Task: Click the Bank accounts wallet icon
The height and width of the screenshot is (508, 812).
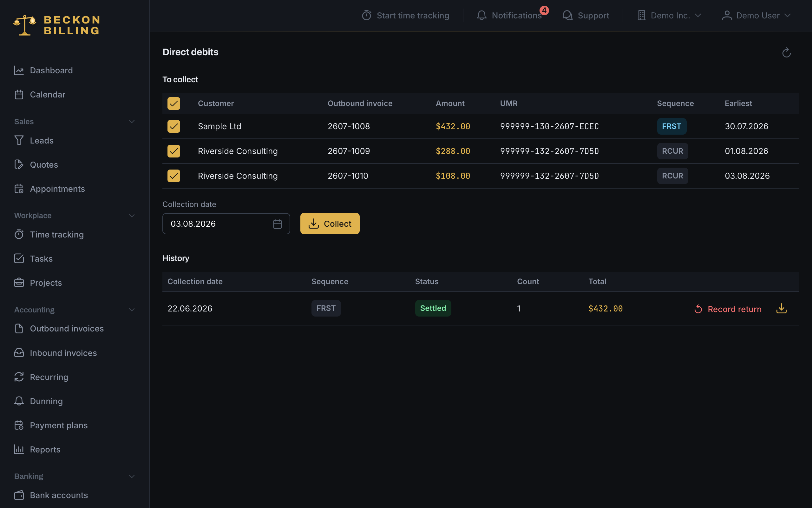Action: (19, 495)
